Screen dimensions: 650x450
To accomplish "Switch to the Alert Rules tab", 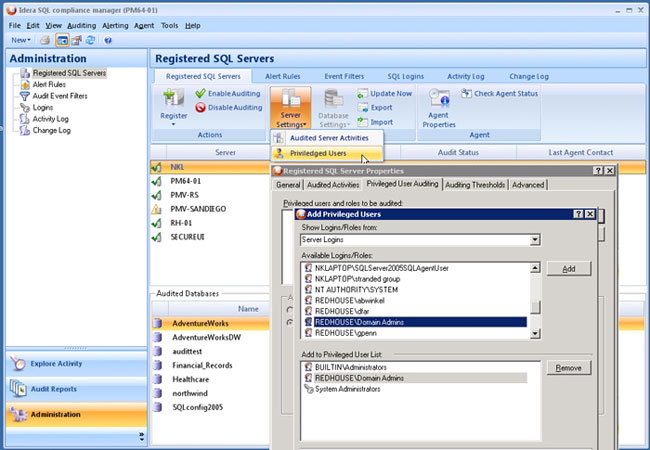I will (283, 76).
